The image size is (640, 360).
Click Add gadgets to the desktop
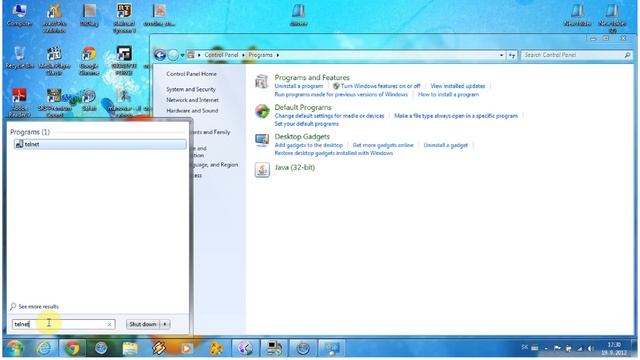point(309,145)
